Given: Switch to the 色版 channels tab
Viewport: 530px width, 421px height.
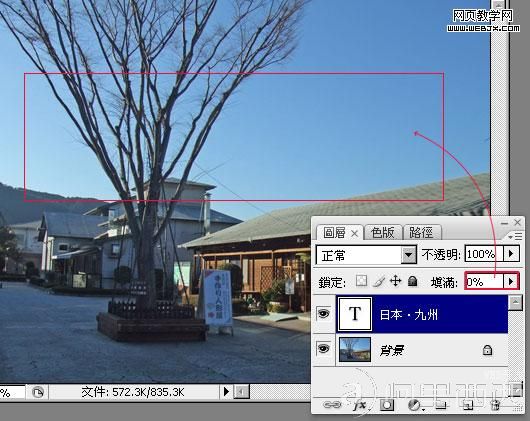Looking at the screenshot, I should tap(383, 232).
